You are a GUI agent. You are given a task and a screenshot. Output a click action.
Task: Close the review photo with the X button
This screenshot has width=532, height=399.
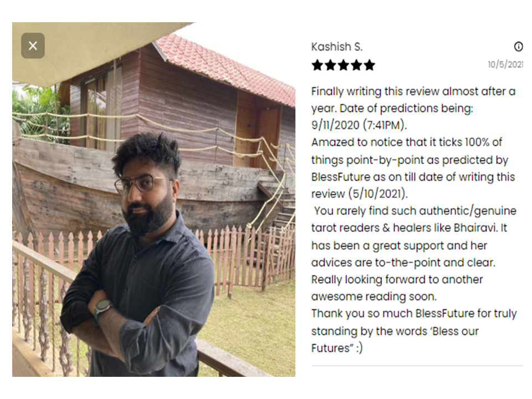33,45
